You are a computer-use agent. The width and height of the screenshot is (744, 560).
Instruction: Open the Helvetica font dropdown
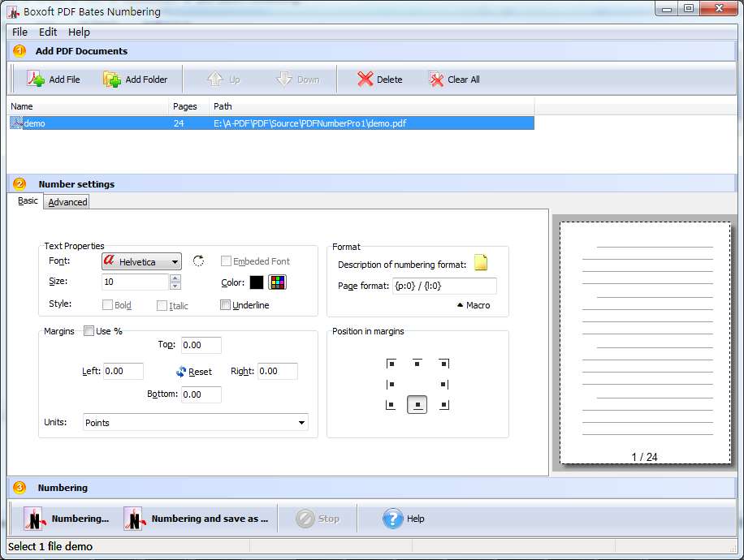pyautogui.click(x=141, y=262)
